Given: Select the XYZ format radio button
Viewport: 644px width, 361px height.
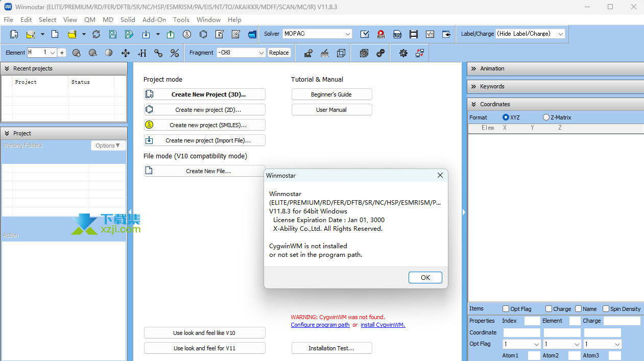Looking at the screenshot, I should 506,117.
